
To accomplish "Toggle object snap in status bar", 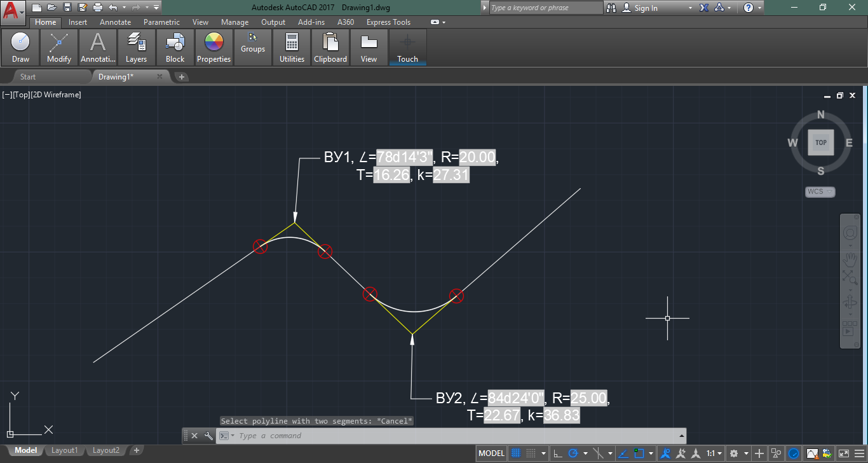I will pyautogui.click(x=639, y=453).
